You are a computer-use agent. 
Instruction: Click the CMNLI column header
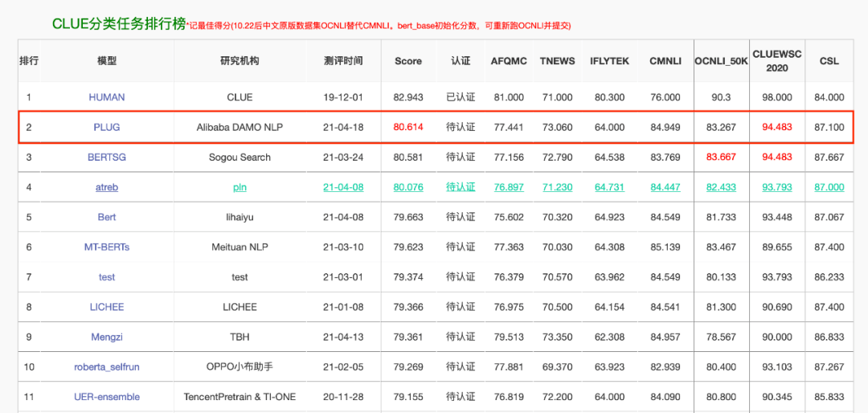click(x=665, y=61)
